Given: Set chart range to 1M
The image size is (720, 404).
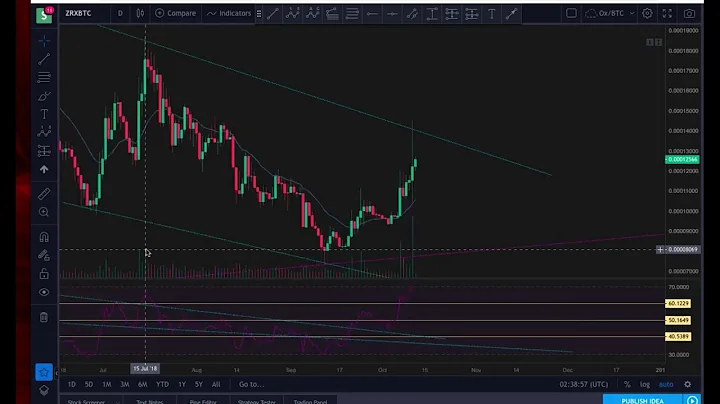Looking at the screenshot, I should click(x=107, y=384).
